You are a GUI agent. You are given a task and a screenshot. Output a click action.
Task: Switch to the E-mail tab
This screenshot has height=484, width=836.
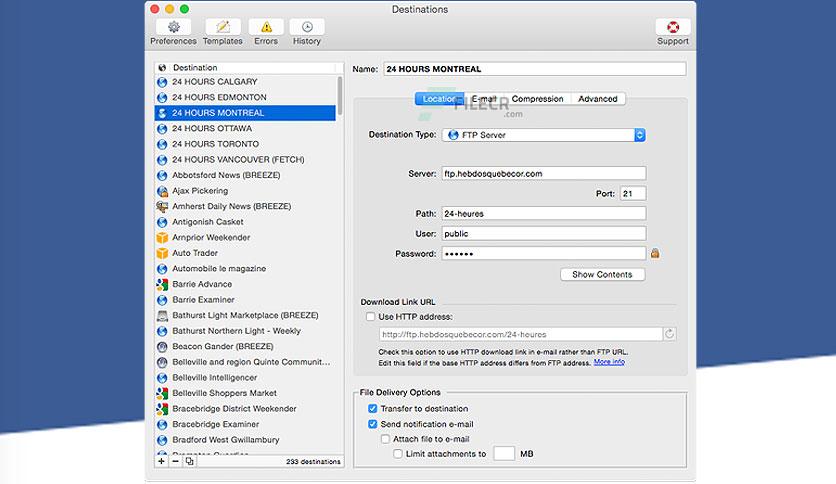point(484,99)
